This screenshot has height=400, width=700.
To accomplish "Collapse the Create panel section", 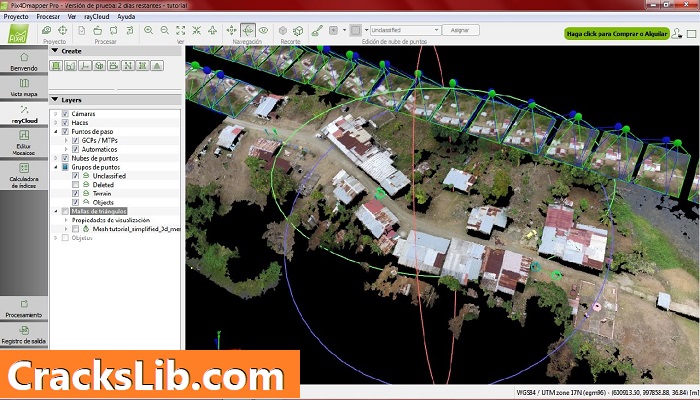I will pos(55,51).
